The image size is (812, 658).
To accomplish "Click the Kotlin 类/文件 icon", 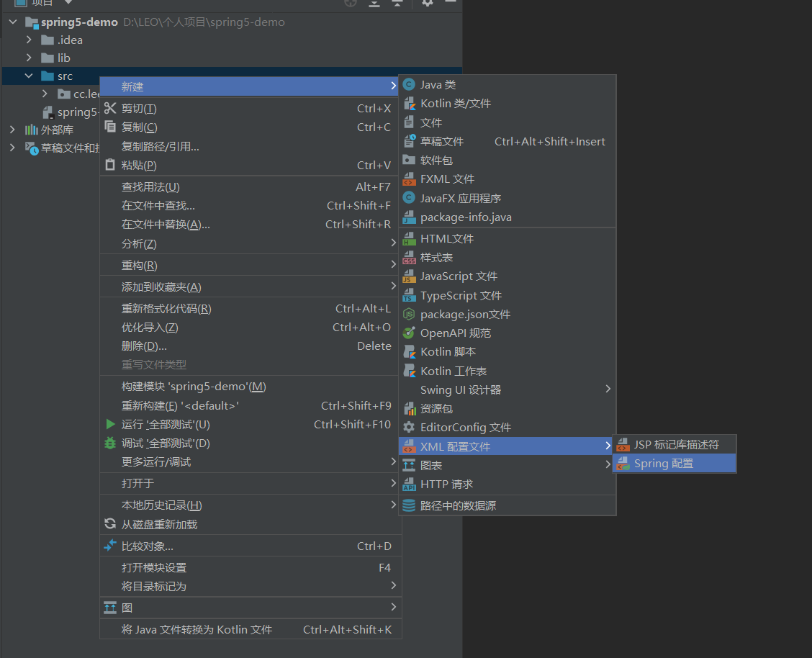I will point(409,104).
